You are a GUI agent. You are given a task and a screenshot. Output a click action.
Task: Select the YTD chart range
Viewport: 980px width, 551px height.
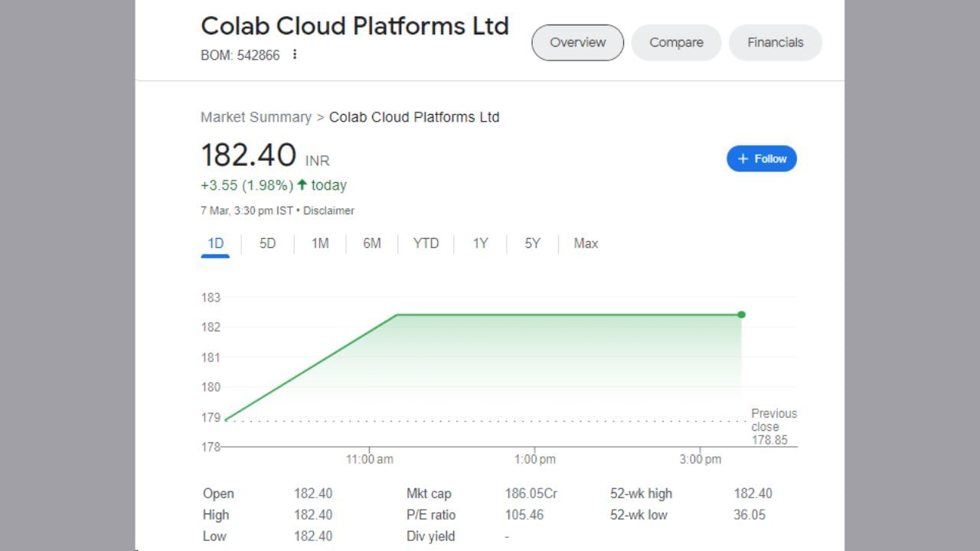(426, 243)
